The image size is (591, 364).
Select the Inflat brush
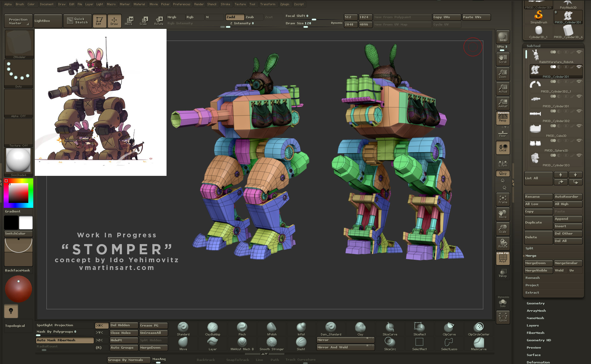(301, 329)
